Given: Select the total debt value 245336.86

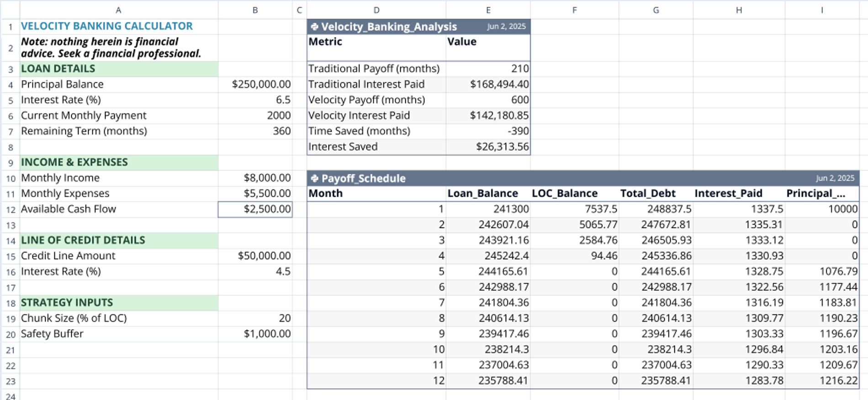Looking at the screenshot, I should point(656,256).
